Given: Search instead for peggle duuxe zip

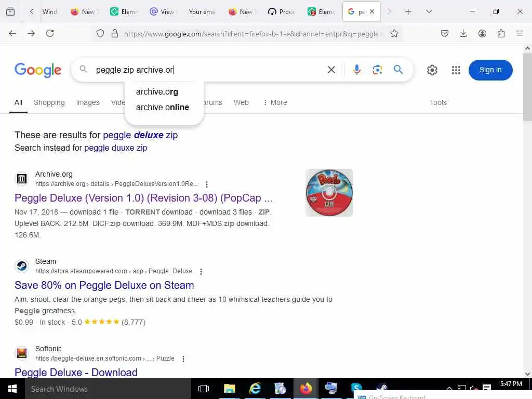Looking at the screenshot, I should [116, 148].
